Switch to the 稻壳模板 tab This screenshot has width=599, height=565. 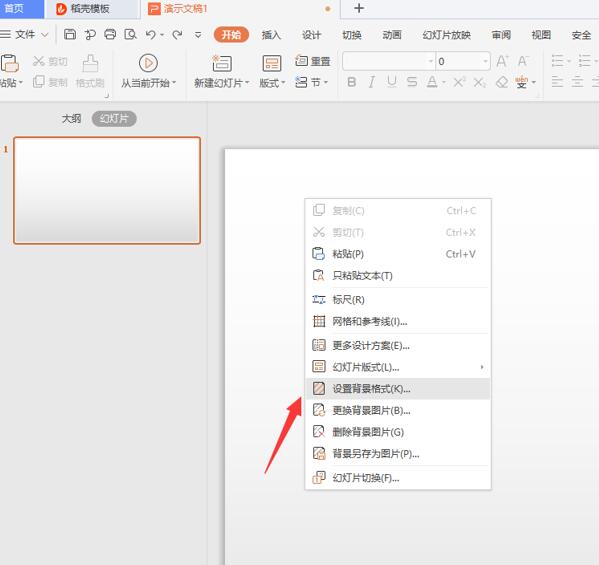coord(92,9)
